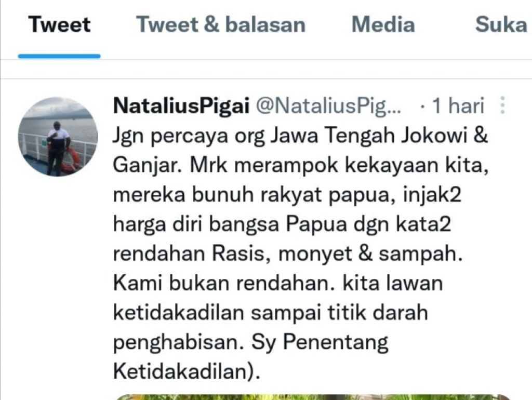This screenshot has height=400, width=532.
Task: Switch to the Tweet & balasan tab
Action: 221,25
